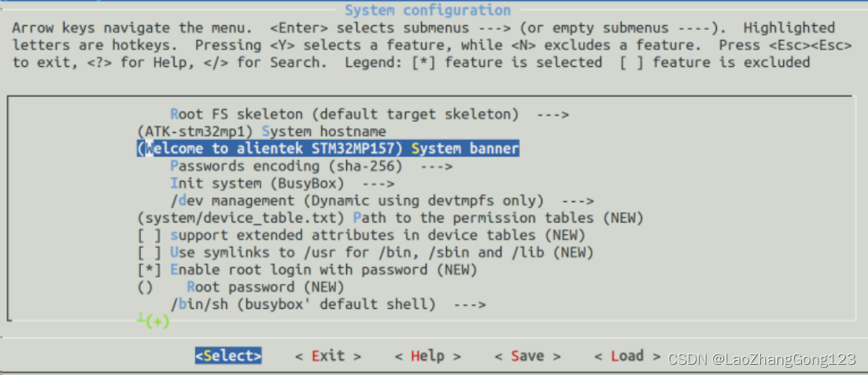Click the arrow after /bin/sh shell entry

pyautogui.click(x=470, y=305)
